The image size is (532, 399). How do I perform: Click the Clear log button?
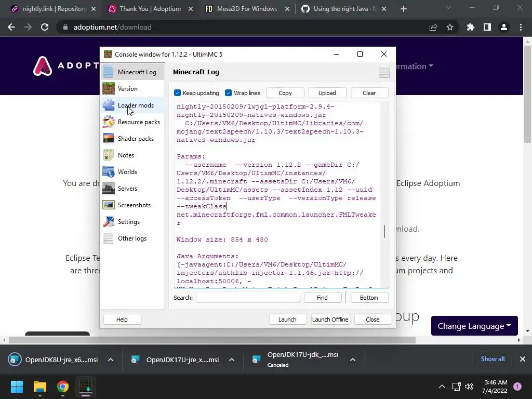click(369, 93)
